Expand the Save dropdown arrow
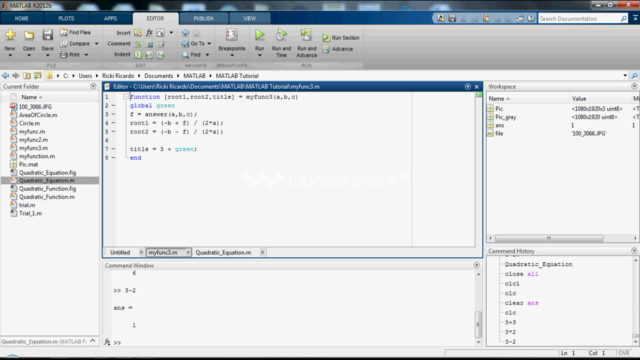 (47, 56)
